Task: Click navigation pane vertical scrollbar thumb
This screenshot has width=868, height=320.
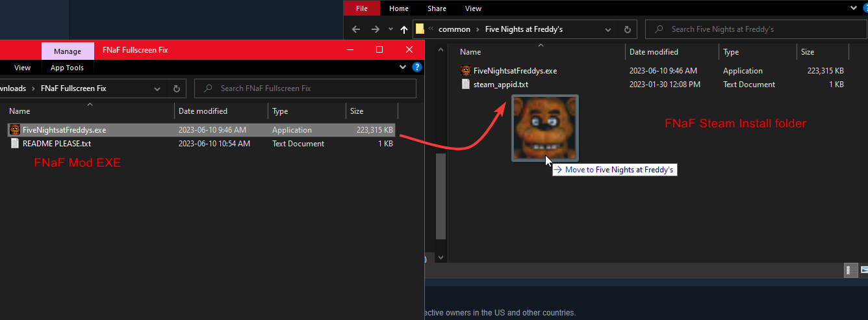Action: coord(440,196)
